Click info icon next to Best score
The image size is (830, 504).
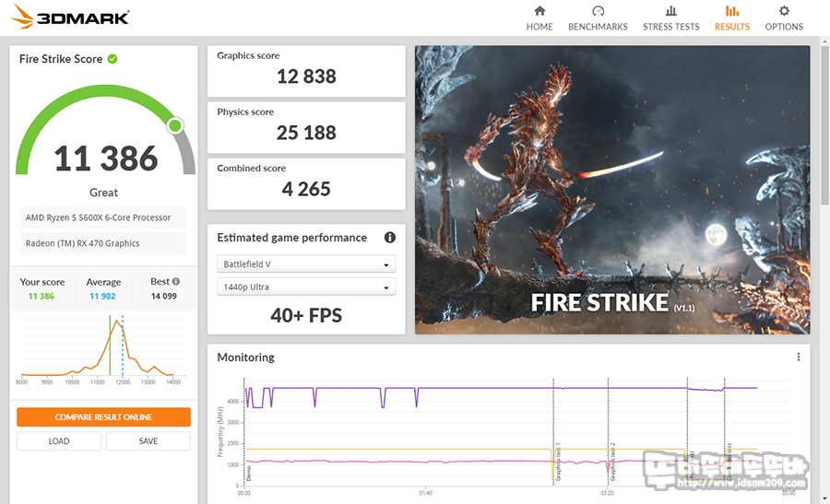point(176,281)
